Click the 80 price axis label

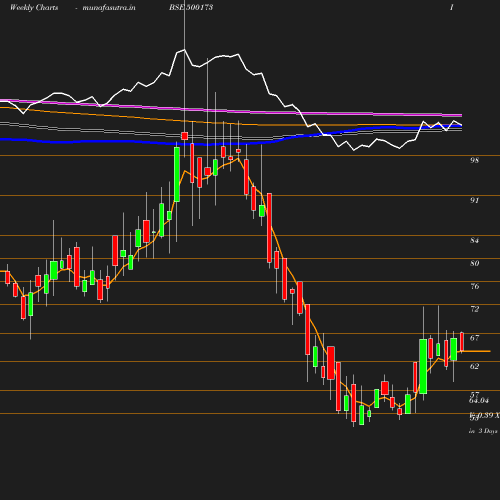(474, 263)
